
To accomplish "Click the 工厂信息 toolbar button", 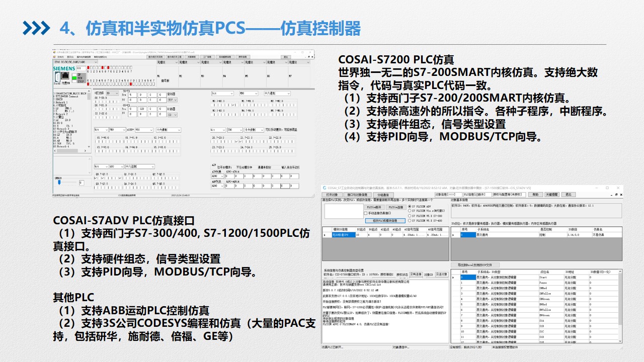I will tap(207, 57).
